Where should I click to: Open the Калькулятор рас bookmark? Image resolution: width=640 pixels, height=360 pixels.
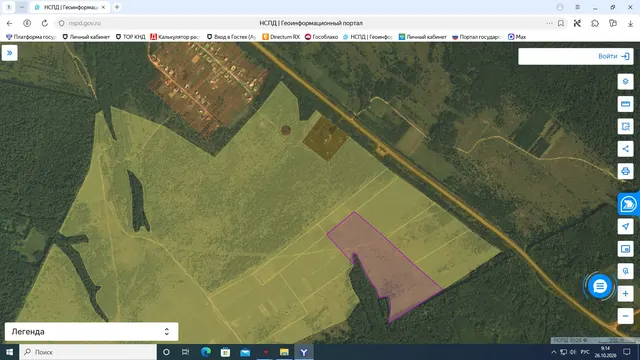[175, 37]
